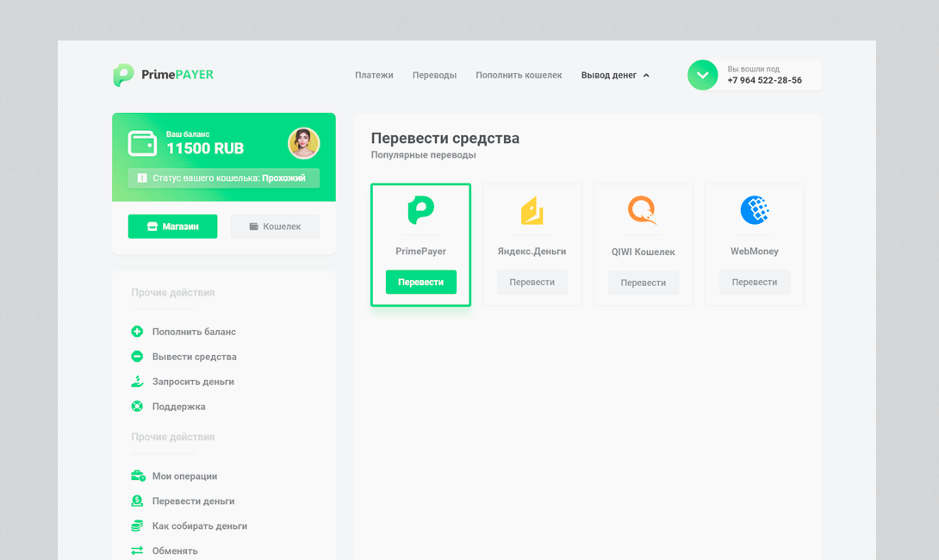The image size is (939, 560).
Task: Click the wallet icon beside balance
Action: point(142,144)
